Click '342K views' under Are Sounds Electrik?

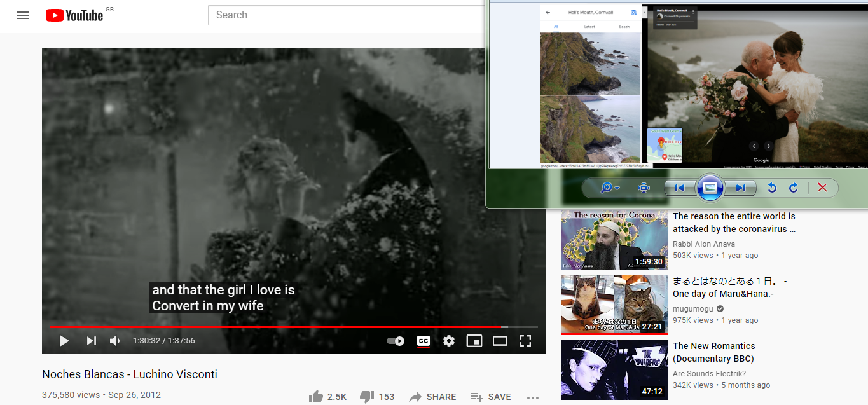693,385
